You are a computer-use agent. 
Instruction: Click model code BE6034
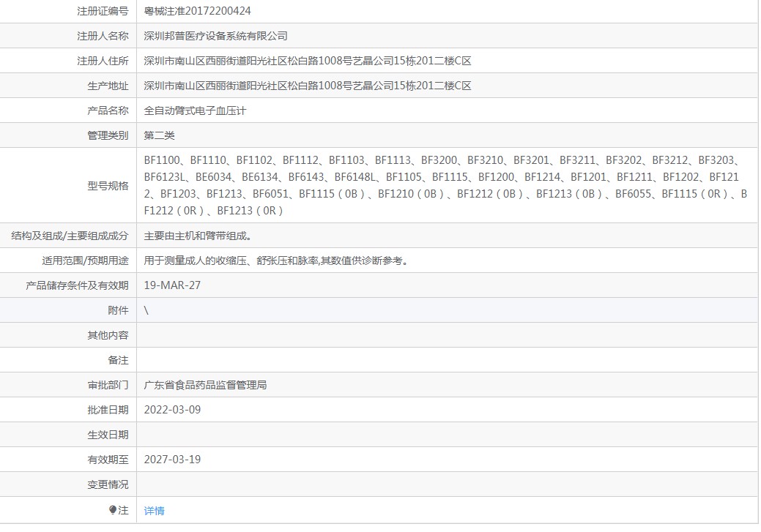pyautogui.click(x=214, y=177)
